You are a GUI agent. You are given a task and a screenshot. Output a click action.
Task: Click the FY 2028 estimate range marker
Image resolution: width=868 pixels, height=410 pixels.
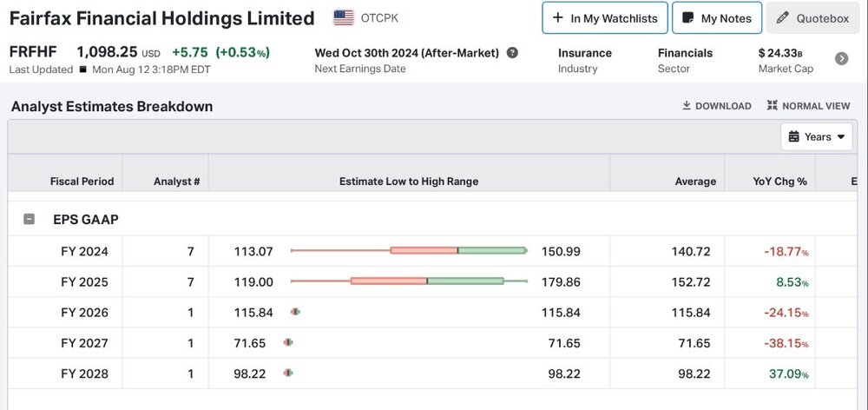click(x=288, y=373)
